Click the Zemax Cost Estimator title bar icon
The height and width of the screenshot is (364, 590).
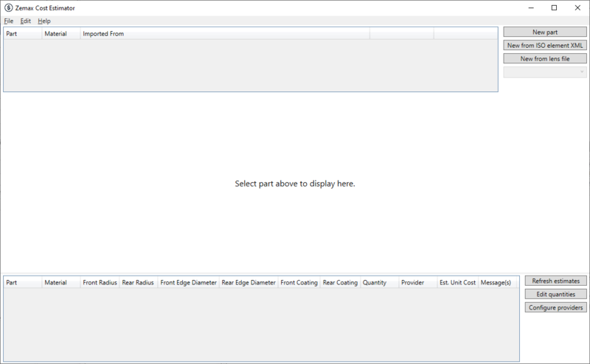[x=8, y=7]
